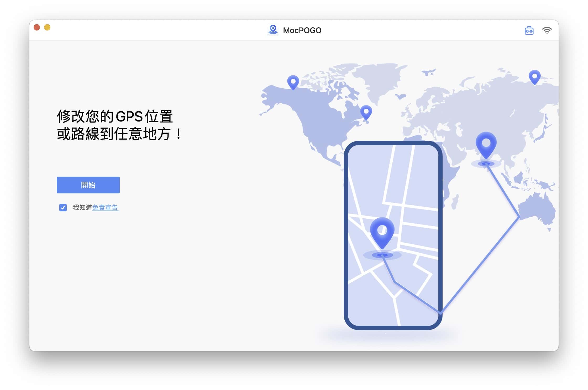Toggle the disclaimer acknowledgment checkbox off
This screenshot has height=390, width=588.
(62, 208)
